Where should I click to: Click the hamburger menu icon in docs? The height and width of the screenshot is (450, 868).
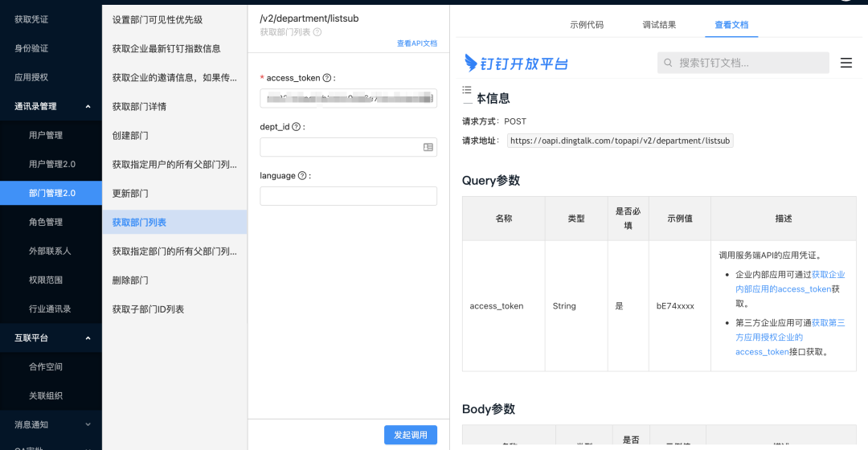tap(845, 63)
